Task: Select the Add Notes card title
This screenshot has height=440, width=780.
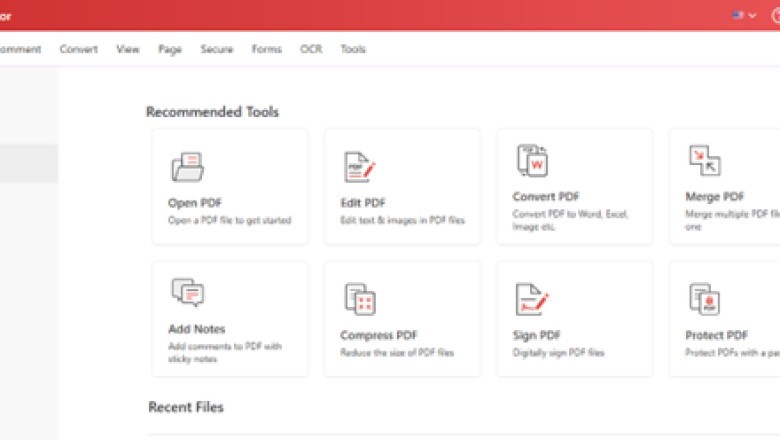Action: 196,329
